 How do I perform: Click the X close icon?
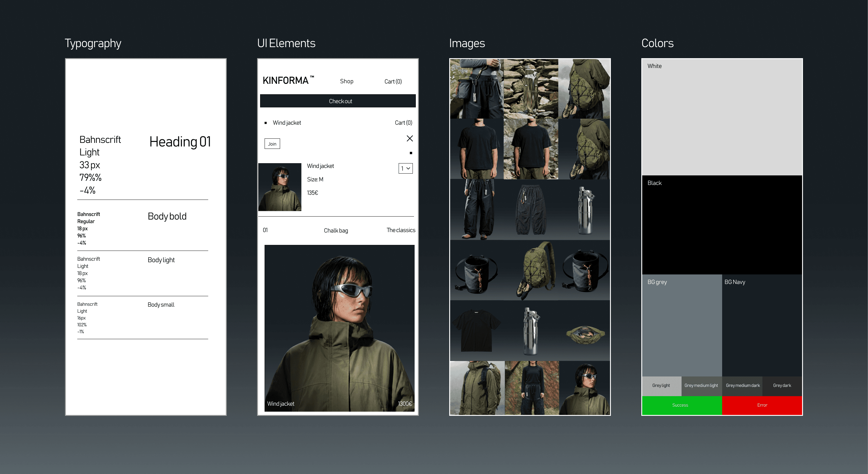[410, 138]
